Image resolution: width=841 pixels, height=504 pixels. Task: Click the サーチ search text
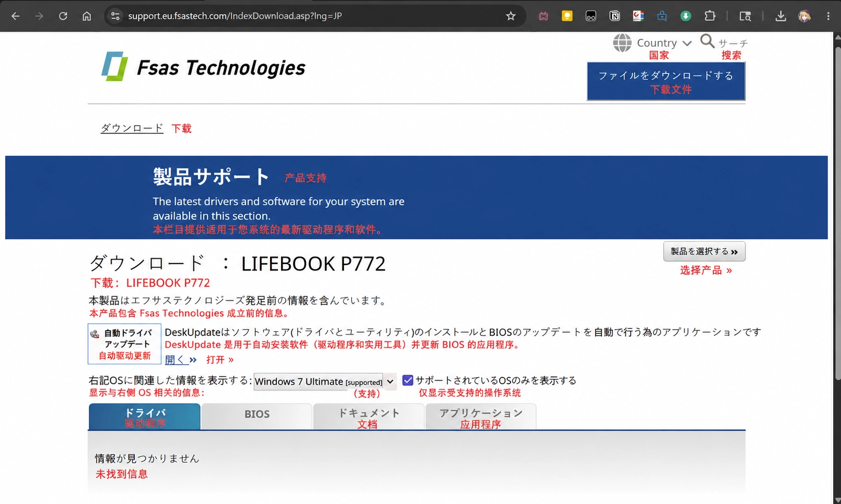pyautogui.click(x=733, y=43)
